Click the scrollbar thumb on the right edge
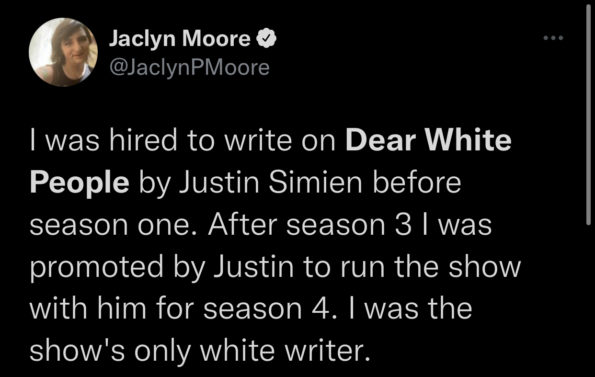595x377 pixels. 588,115
